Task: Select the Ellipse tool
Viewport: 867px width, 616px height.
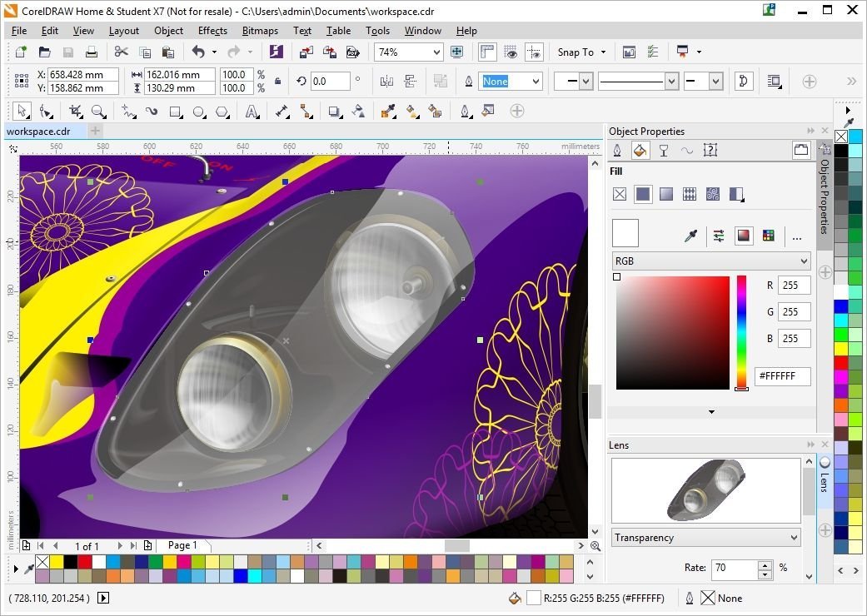Action: pos(199,112)
